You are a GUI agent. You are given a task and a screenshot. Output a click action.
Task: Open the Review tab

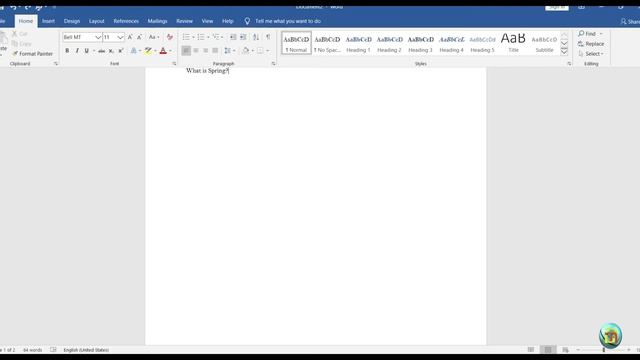pyautogui.click(x=184, y=21)
